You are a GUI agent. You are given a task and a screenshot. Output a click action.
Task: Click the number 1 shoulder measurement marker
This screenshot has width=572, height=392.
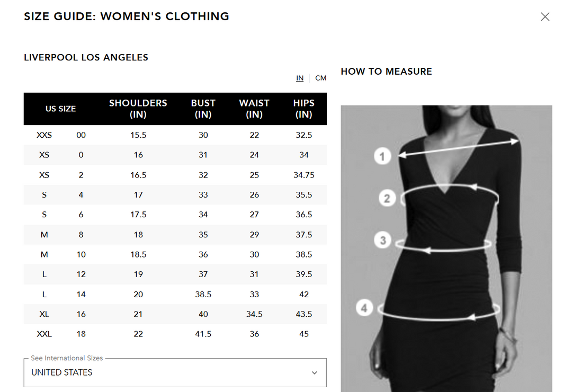(382, 156)
